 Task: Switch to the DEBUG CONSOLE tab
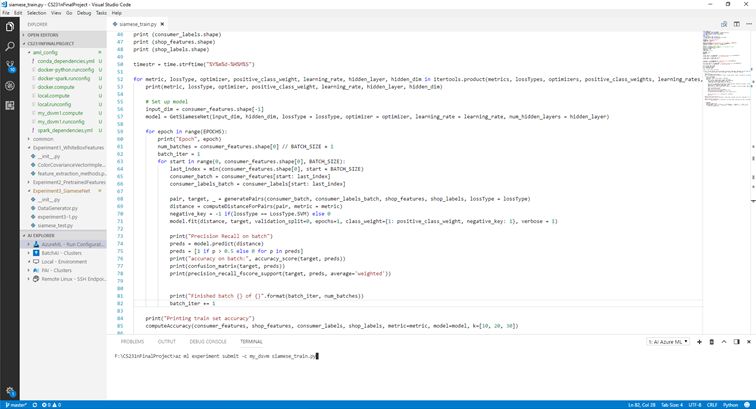[208, 341]
